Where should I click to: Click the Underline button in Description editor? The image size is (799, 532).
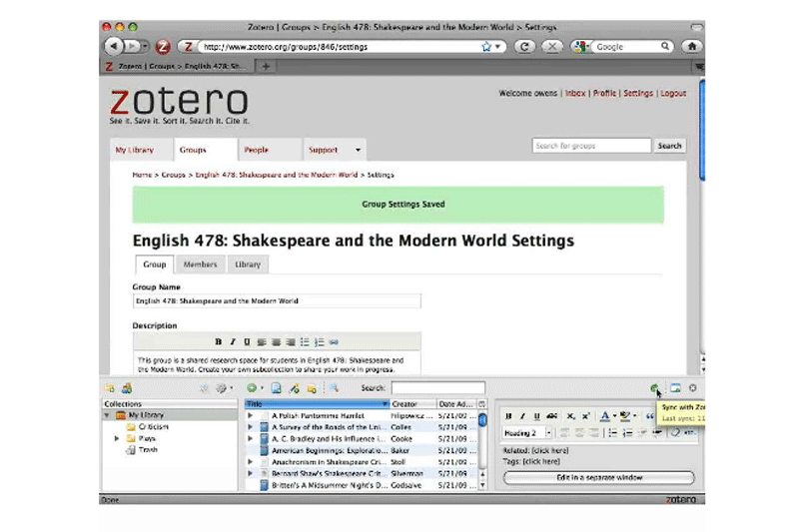coord(247,342)
